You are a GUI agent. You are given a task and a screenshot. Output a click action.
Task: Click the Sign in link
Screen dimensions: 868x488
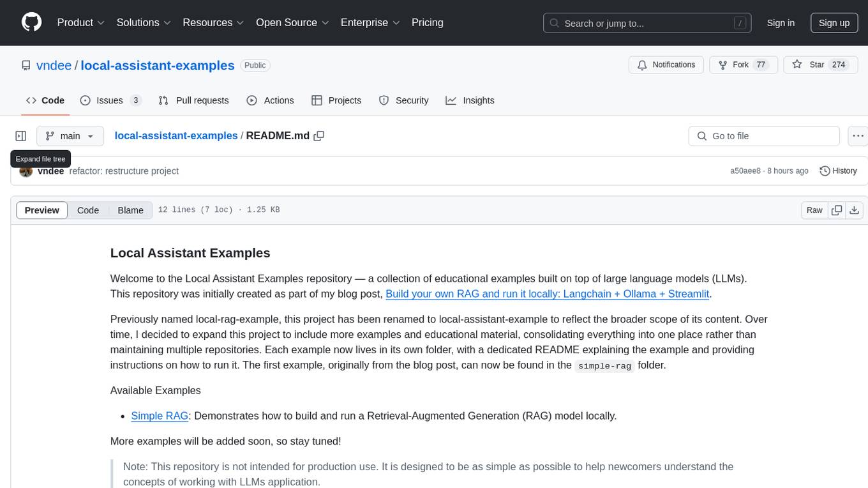(x=781, y=23)
